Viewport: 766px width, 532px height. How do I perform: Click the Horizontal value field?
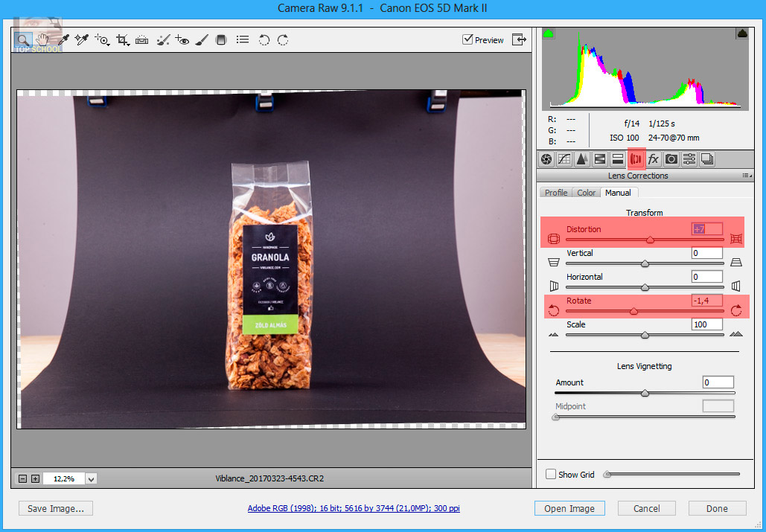click(x=707, y=277)
